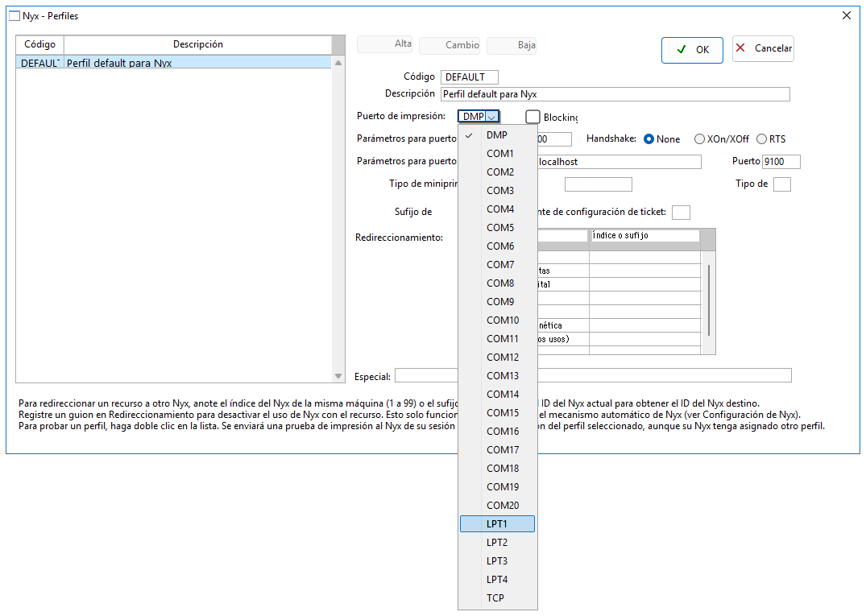Click the Tipo de input box
Image resolution: width=866 pixels, height=616 pixels.
[782, 184]
